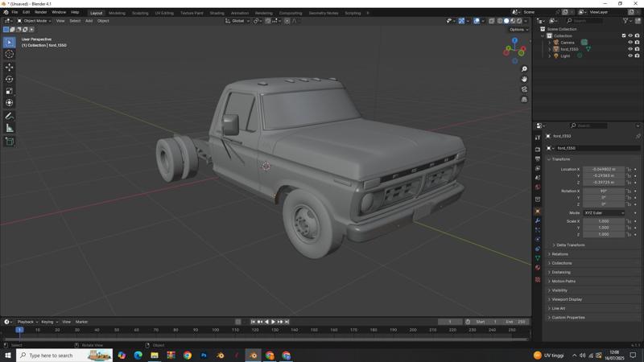Screen dimensions: 644x362
Task: Open Object Mode dropdown
Action: click(x=34, y=21)
